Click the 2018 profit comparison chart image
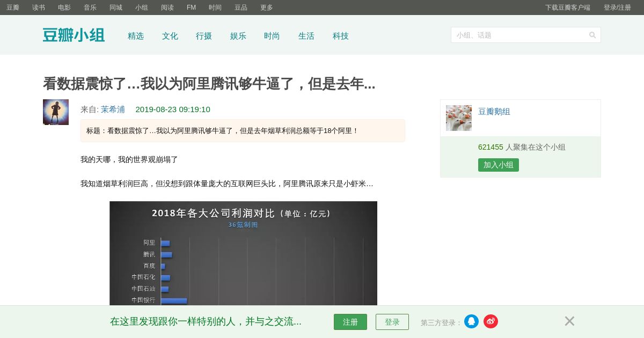This screenshot has height=338, width=644. pyautogui.click(x=243, y=253)
